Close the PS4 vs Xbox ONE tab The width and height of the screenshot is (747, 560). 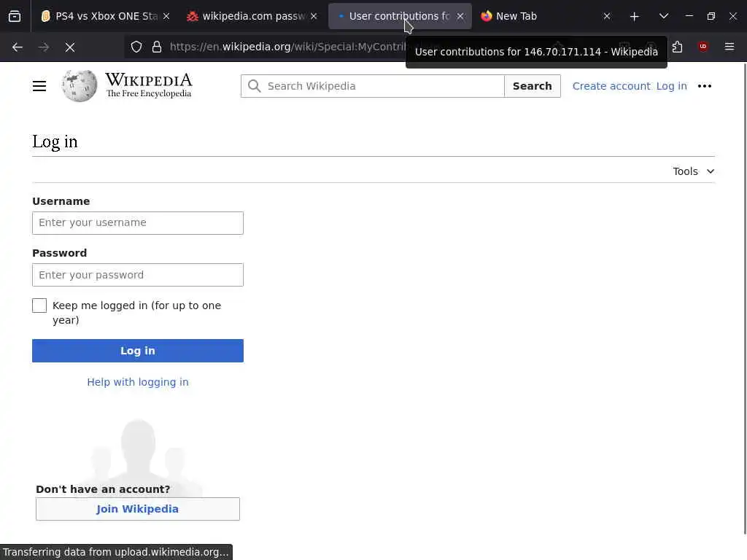tap(166, 16)
